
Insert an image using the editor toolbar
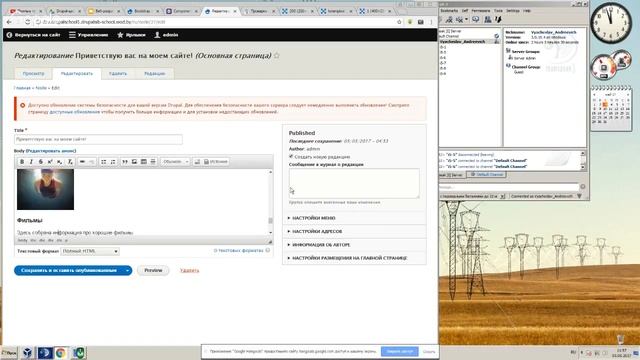[134, 162]
